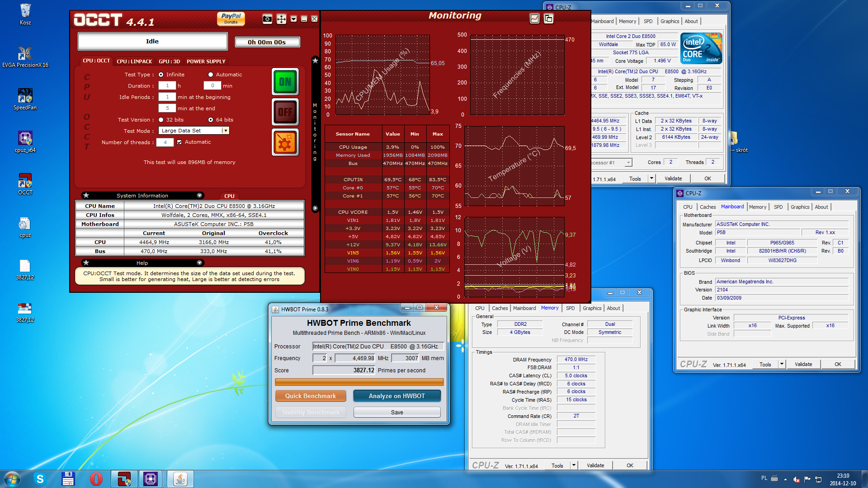Image resolution: width=868 pixels, height=488 pixels.
Task: Launch Skype from the taskbar
Action: coord(40,479)
